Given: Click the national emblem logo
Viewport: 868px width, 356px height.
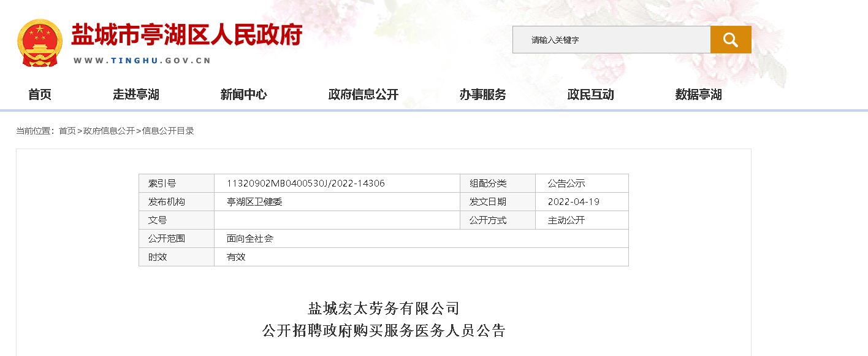Looking at the screenshot, I should pos(40,43).
